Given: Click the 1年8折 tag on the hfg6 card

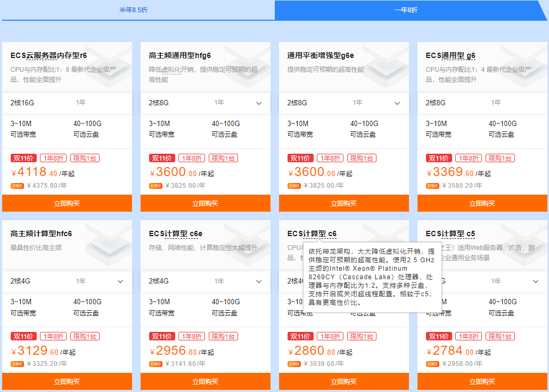Looking at the screenshot, I should click(x=192, y=158).
